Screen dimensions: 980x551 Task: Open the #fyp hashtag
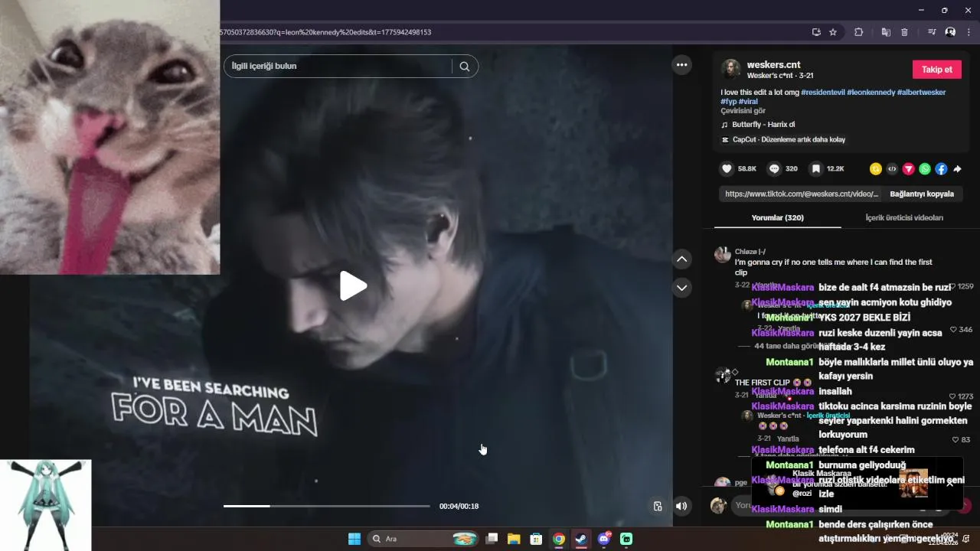tap(728, 101)
